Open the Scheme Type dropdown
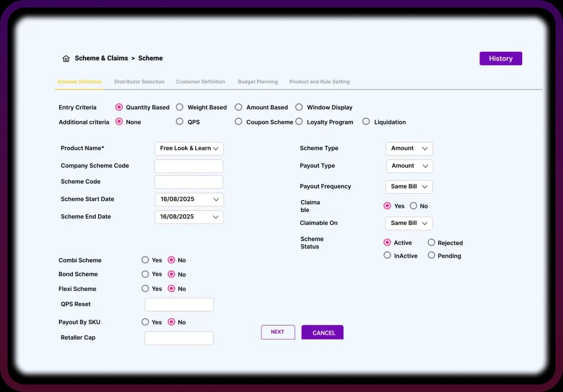563x392 pixels. (409, 148)
